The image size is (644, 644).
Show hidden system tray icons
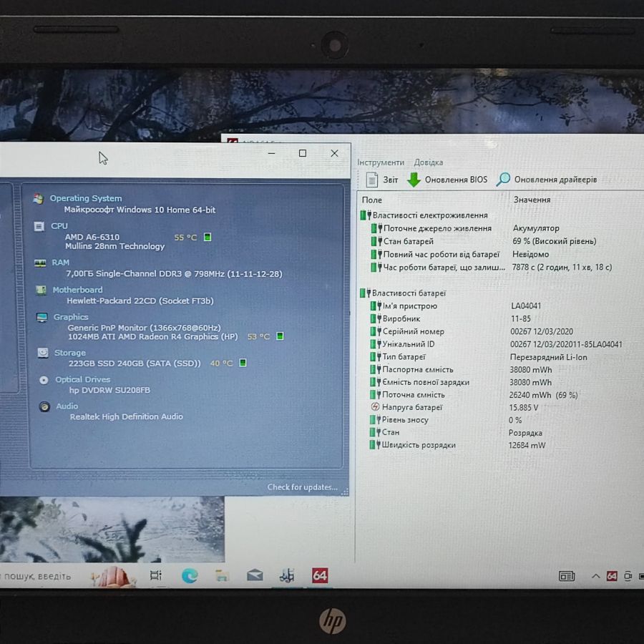tap(595, 576)
